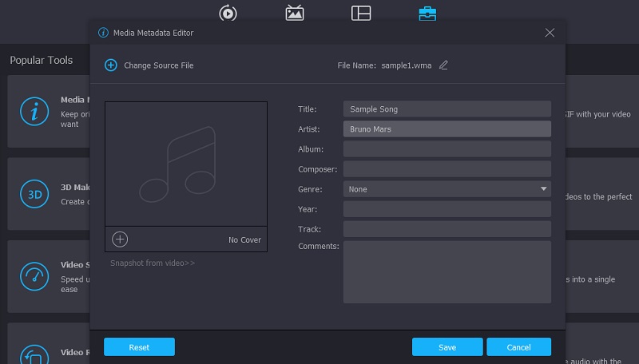Click the Converter tab icon at top
Screen dimensions: 639x364
click(x=228, y=13)
